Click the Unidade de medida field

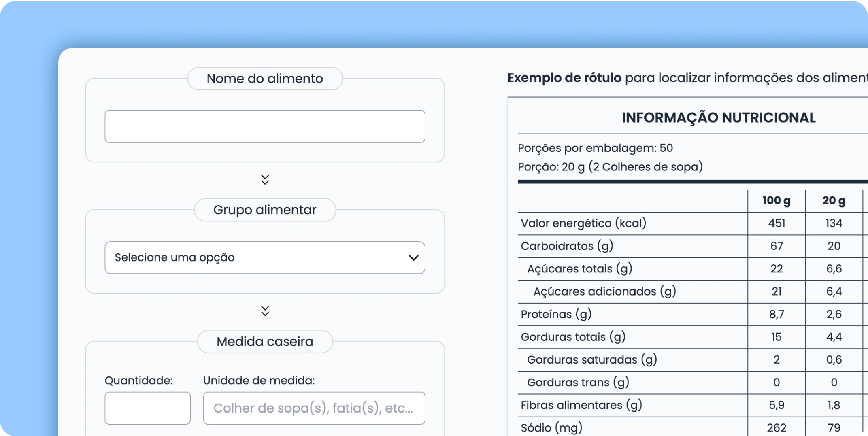(x=314, y=408)
